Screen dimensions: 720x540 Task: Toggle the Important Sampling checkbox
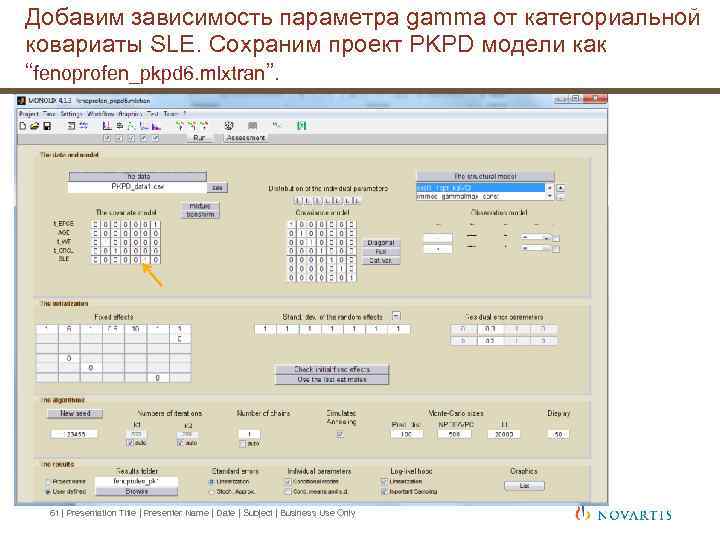pos(384,492)
